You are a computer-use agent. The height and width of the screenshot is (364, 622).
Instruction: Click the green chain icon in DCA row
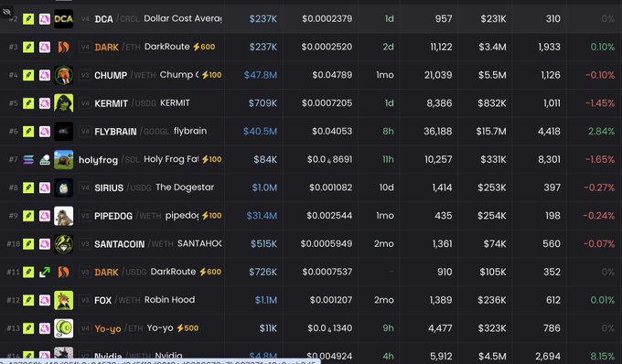[x=28, y=19]
